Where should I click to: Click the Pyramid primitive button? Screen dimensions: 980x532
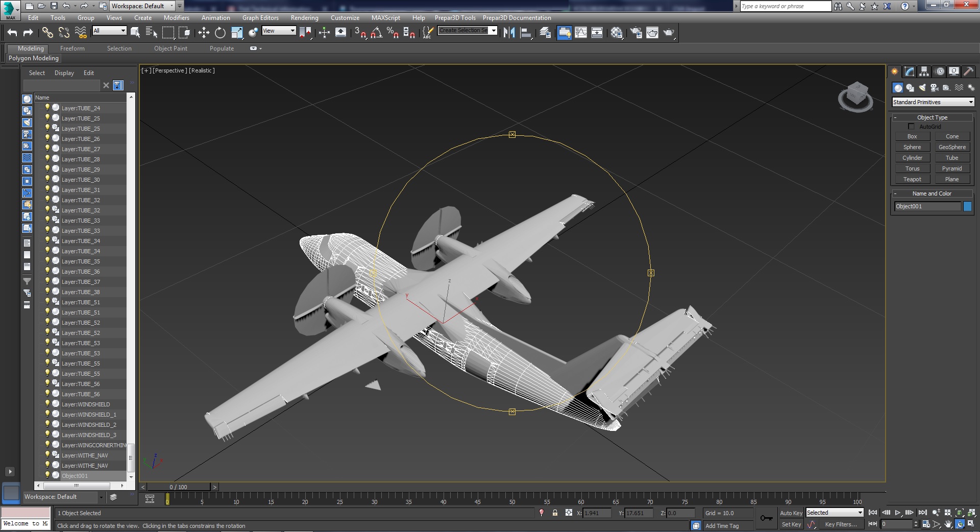[x=952, y=168]
